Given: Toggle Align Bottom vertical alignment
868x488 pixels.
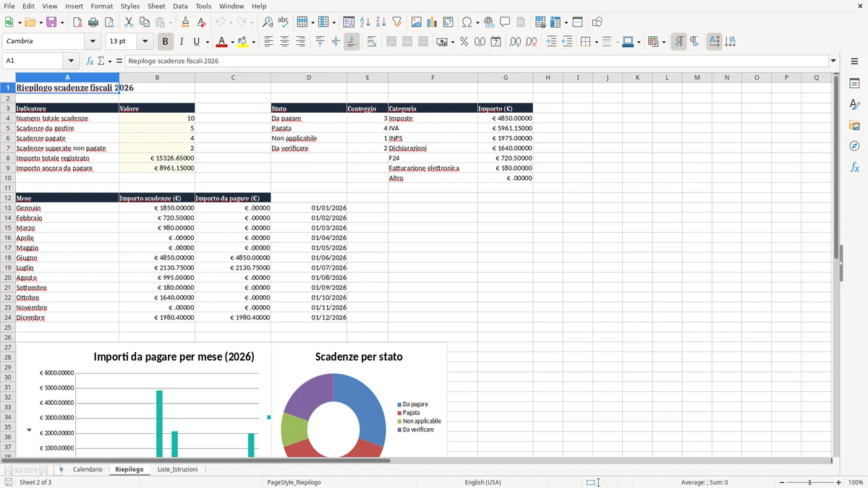Looking at the screenshot, I should tap(352, 42).
